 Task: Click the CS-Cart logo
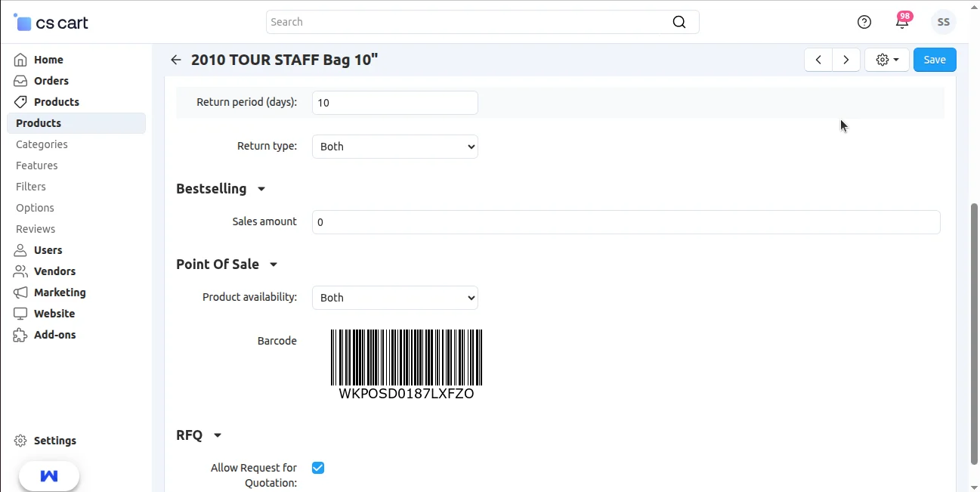pos(51,23)
